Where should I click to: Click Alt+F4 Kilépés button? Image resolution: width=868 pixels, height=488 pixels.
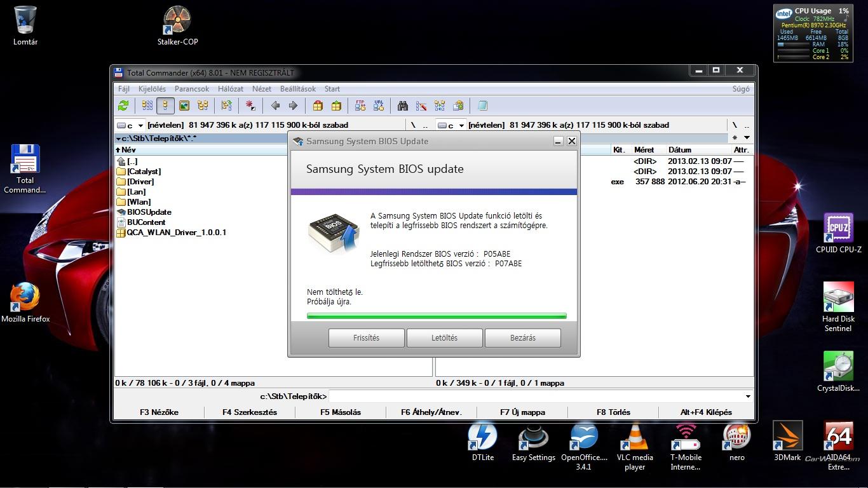[x=706, y=412]
